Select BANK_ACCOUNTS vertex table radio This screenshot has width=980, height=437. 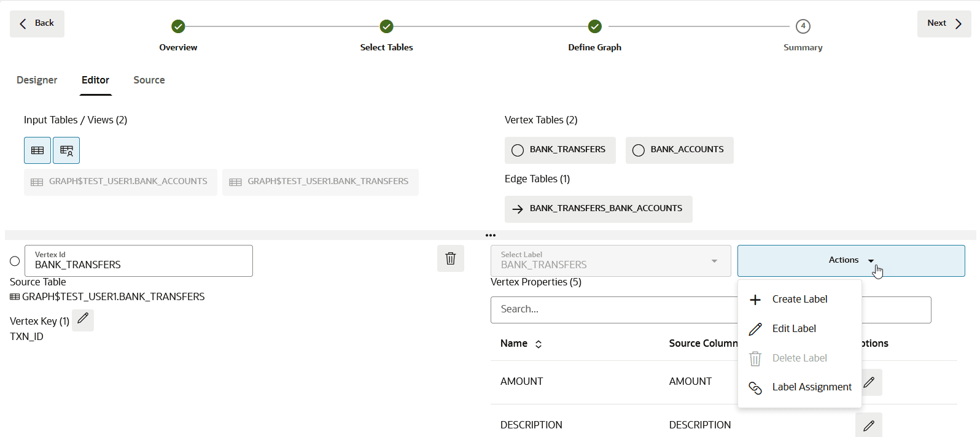click(x=639, y=150)
